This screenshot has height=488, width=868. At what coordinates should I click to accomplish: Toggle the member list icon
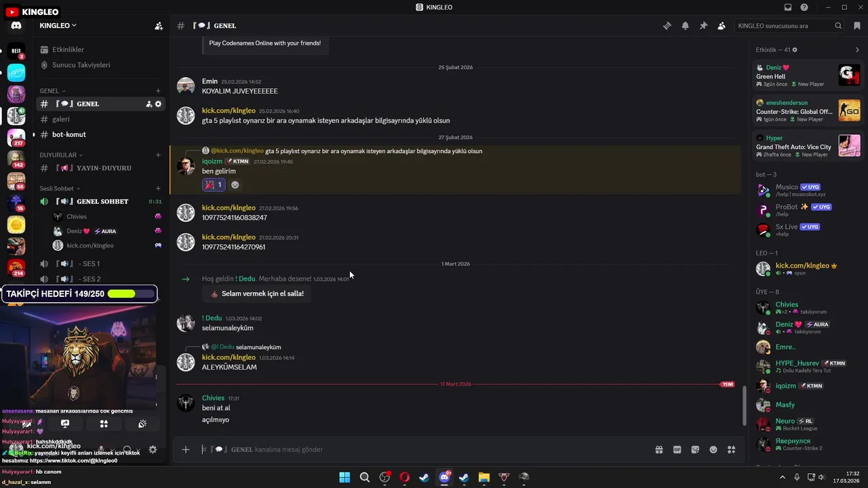pyautogui.click(x=722, y=26)
